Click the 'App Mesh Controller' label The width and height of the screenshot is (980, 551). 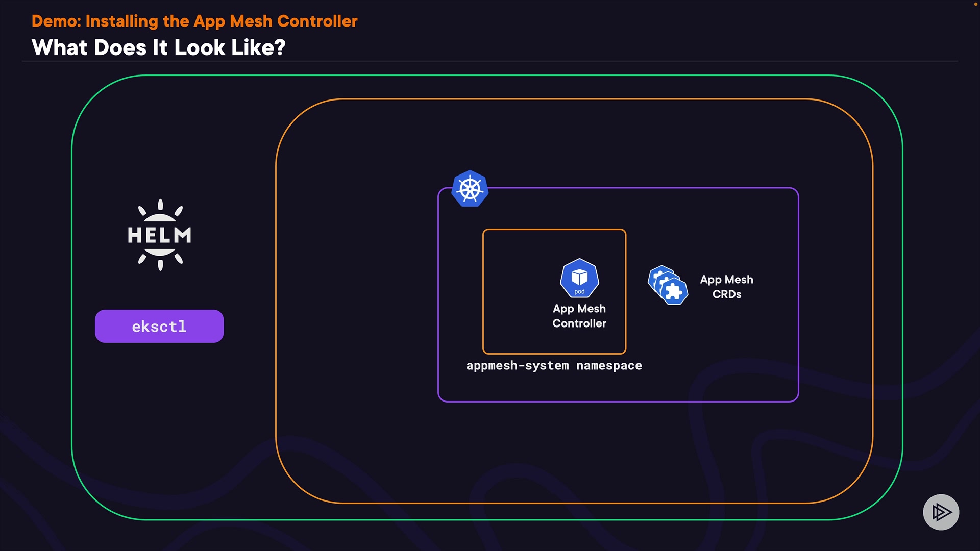click(x=579, y=316)
